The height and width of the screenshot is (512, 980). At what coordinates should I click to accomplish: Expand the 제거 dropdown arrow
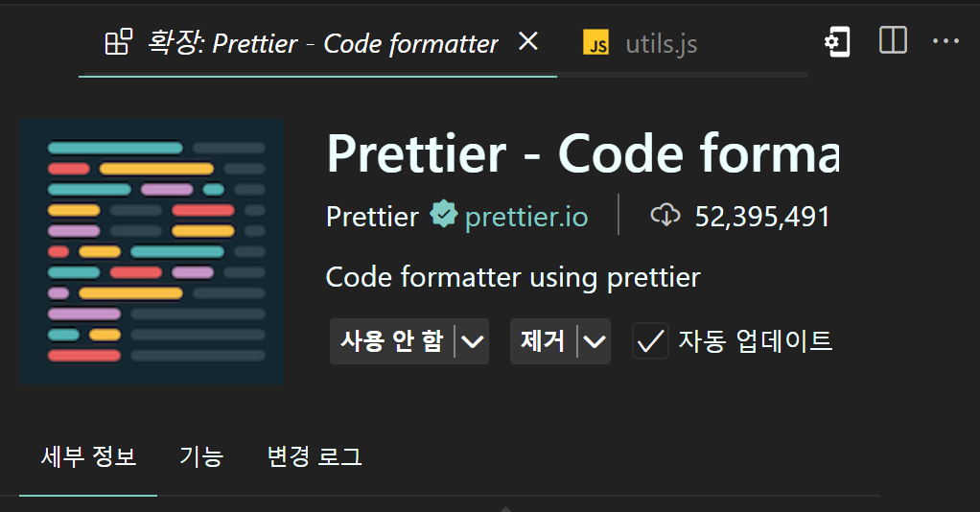coord(594,341)
